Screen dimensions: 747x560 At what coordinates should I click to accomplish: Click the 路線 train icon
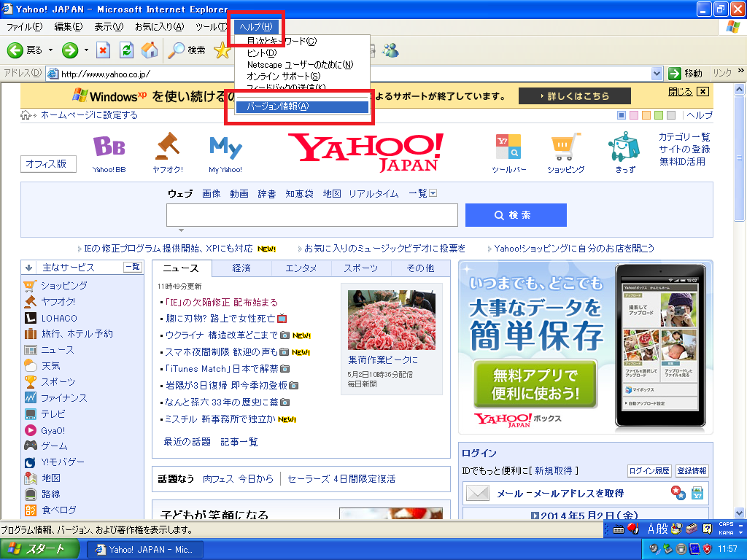tap(31, 494)
